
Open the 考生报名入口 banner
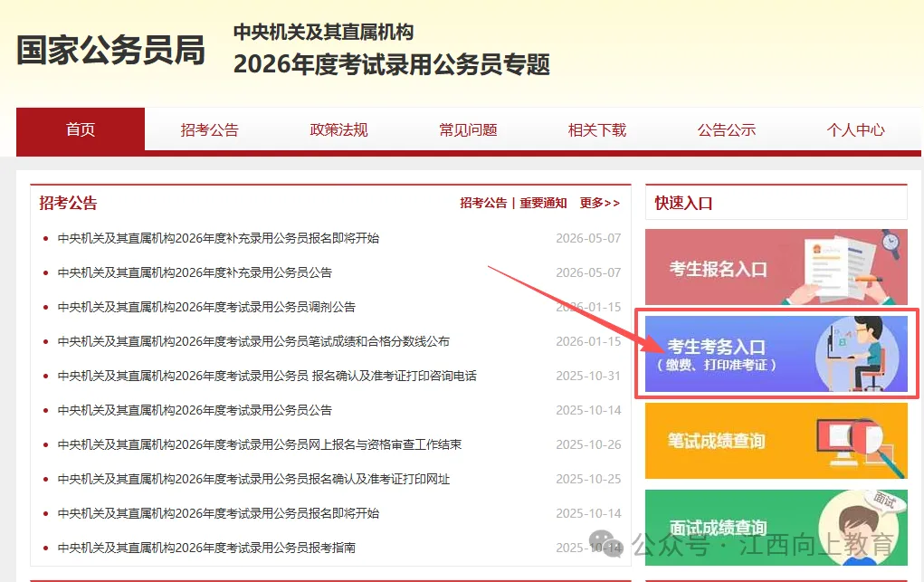click(776, 267)
